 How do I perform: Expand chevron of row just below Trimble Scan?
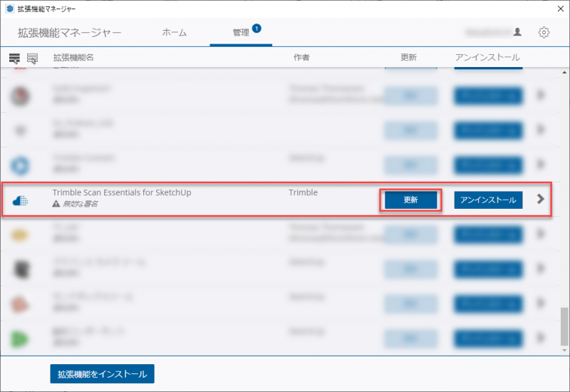[x=541, y=234]
